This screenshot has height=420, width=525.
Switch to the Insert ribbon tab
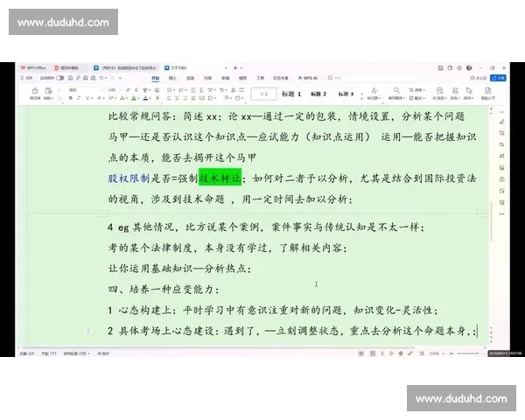coord(172,78)
